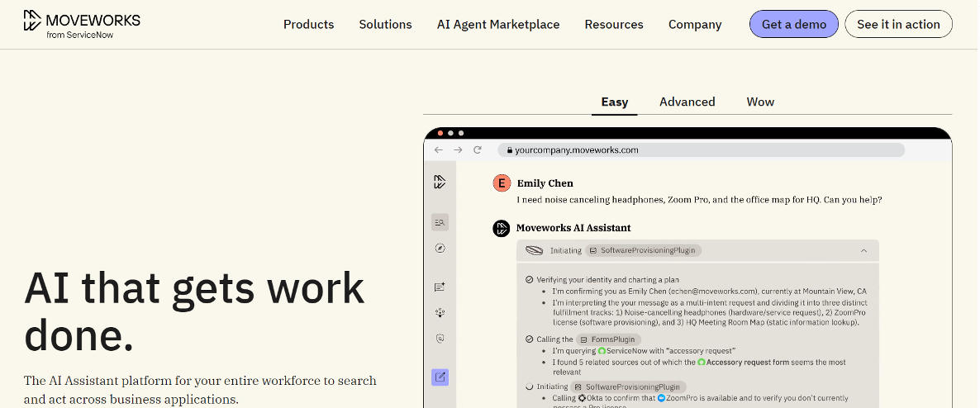Click the Okta gear icon
The image size is (980, 408).
(582, 398)
